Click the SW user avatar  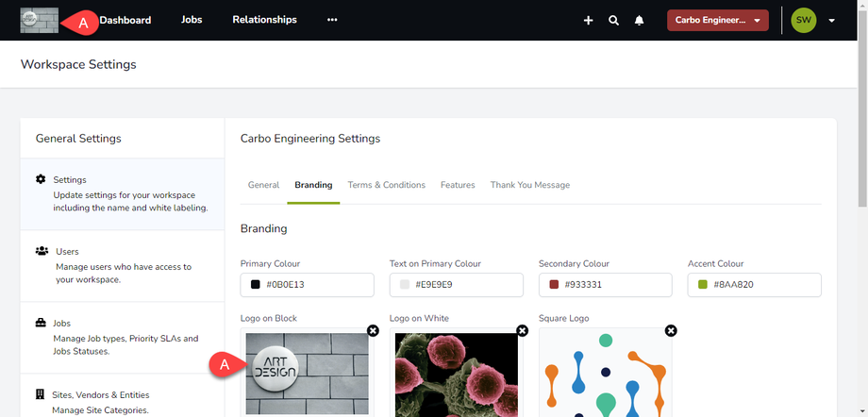[x=803, y=20]
